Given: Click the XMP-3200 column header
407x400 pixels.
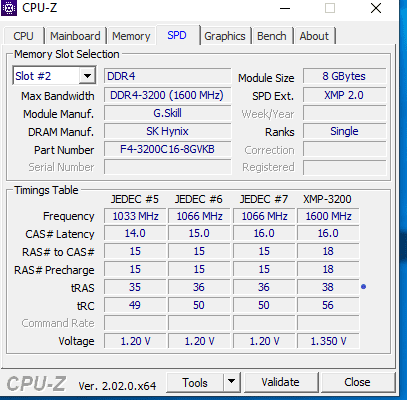Looking at the screenshot, I should [x=327, y=199].
